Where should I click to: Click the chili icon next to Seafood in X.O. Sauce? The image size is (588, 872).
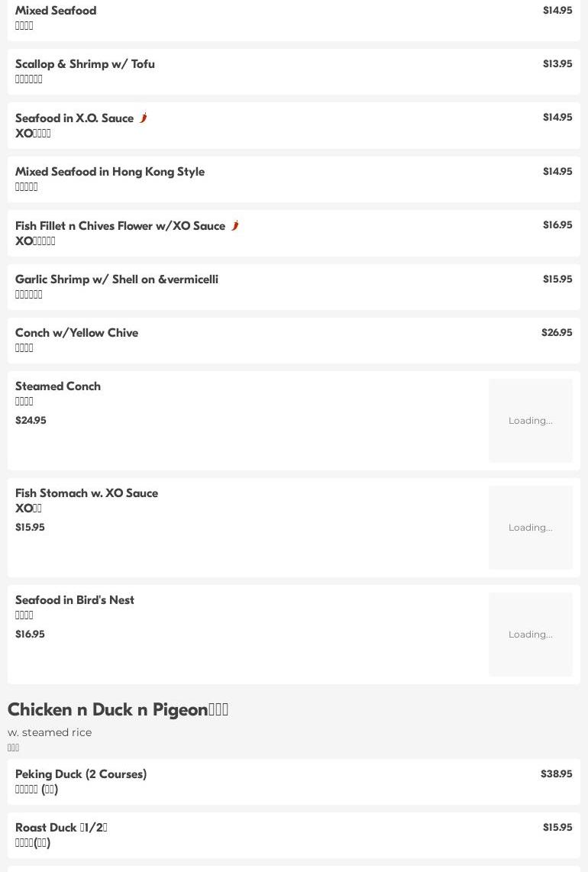click(143, 118)
